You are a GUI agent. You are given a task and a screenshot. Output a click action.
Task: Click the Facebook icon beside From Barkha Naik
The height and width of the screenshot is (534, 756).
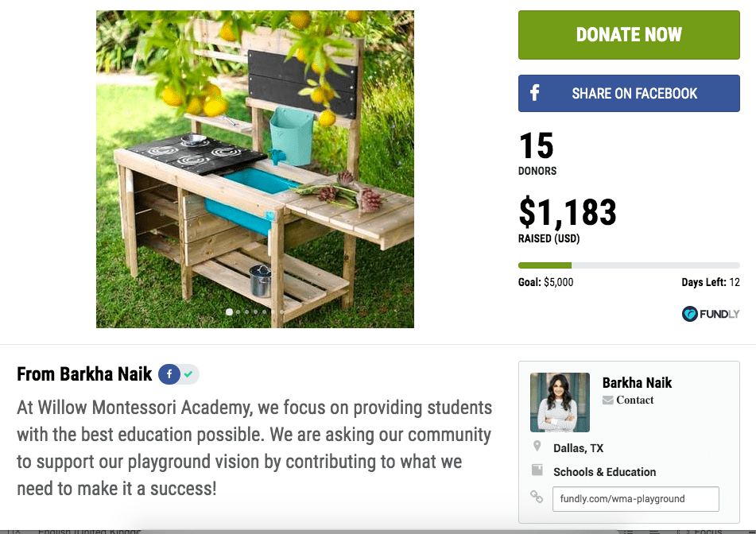tap(169, 373)
